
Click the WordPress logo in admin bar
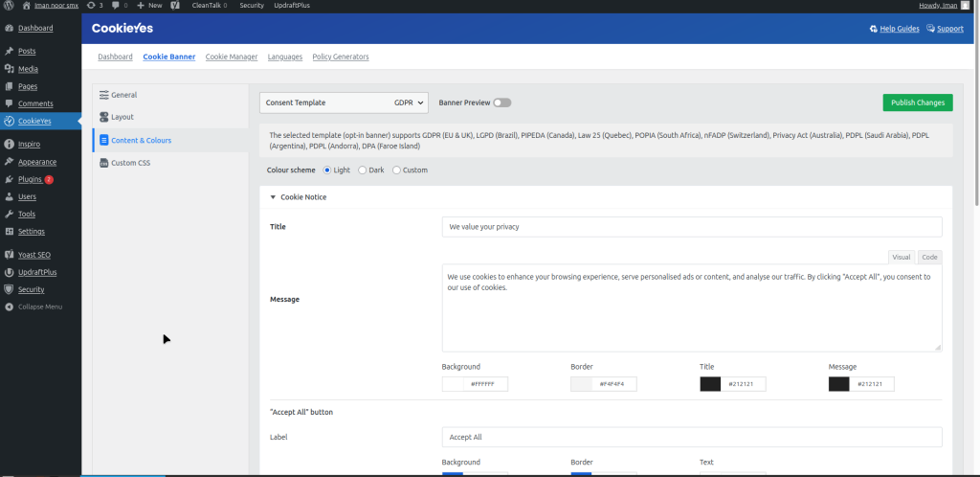pos(8,5)
